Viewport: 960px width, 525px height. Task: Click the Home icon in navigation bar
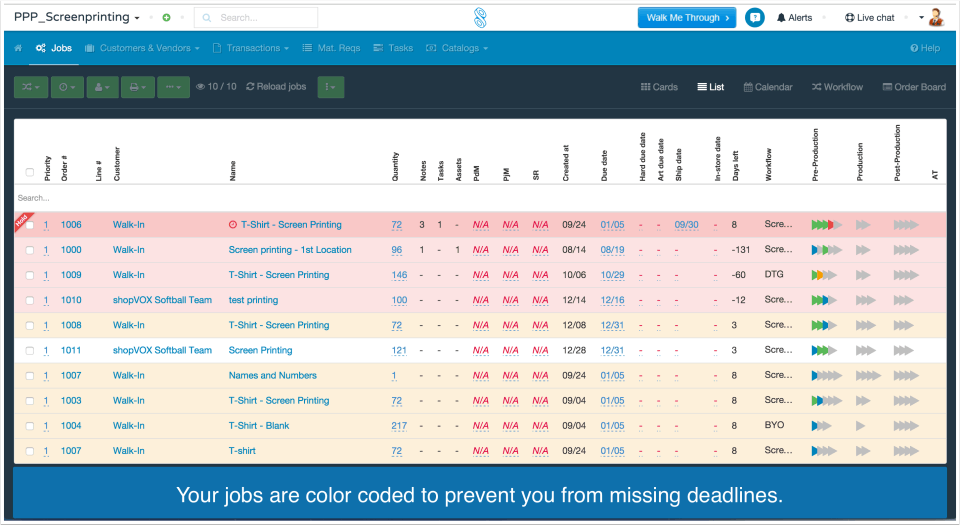pos(18,48)
